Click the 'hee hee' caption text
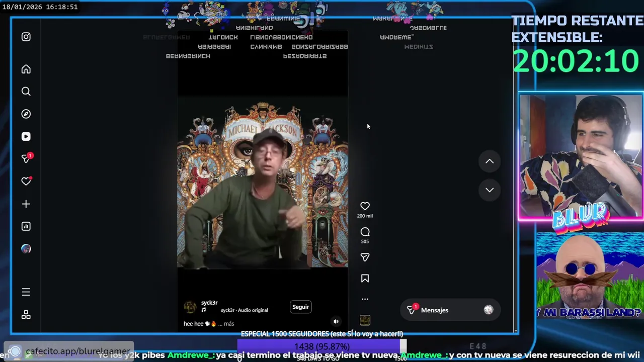Viewport: 644px width, 362px height. point(193,324)
